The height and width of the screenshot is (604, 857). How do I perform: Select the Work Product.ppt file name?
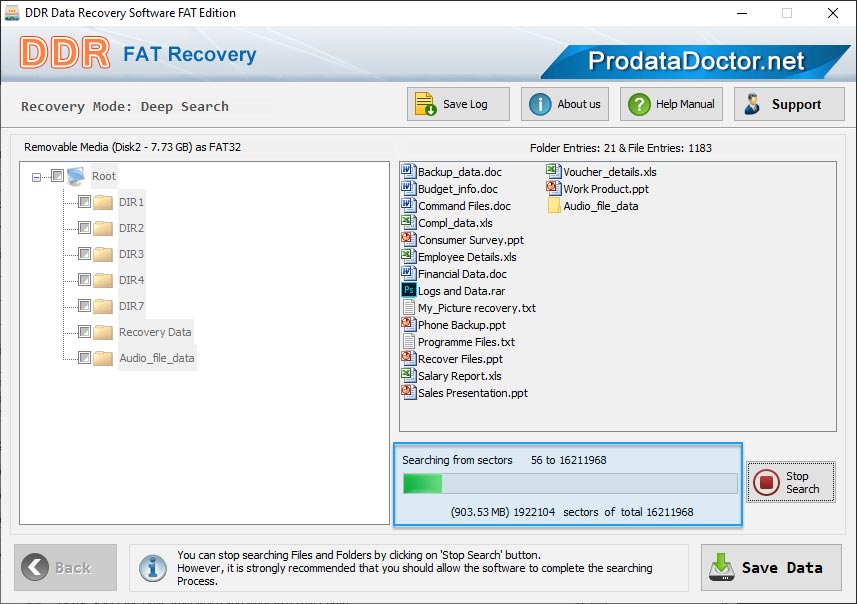606,189
